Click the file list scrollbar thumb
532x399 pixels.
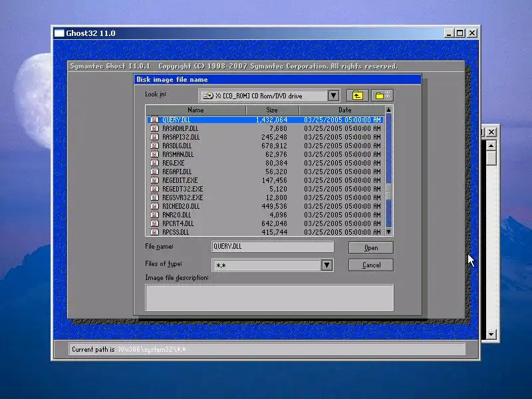pyautogui.click(x=389, y=192)
